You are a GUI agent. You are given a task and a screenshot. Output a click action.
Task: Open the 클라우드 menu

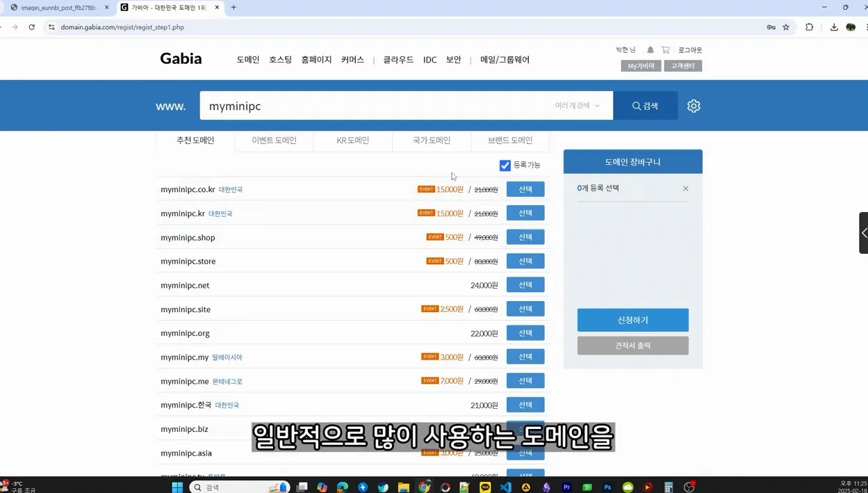pos(398,60)
